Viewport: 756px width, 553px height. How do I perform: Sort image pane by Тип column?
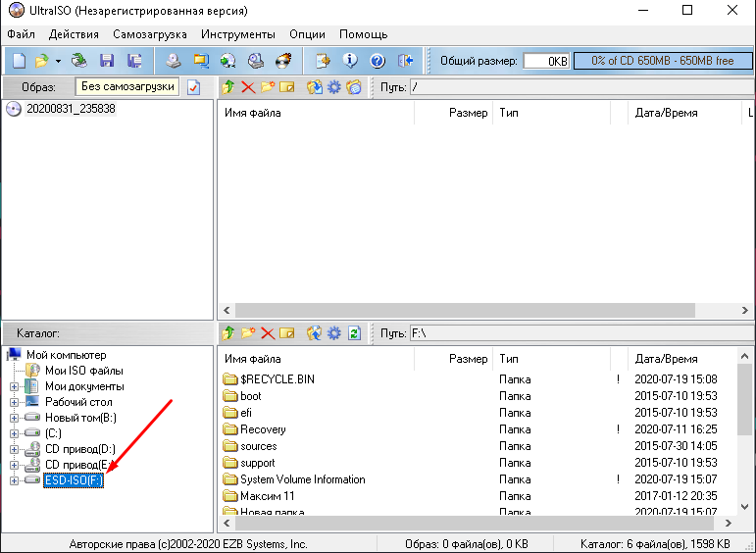coord(552,113)
